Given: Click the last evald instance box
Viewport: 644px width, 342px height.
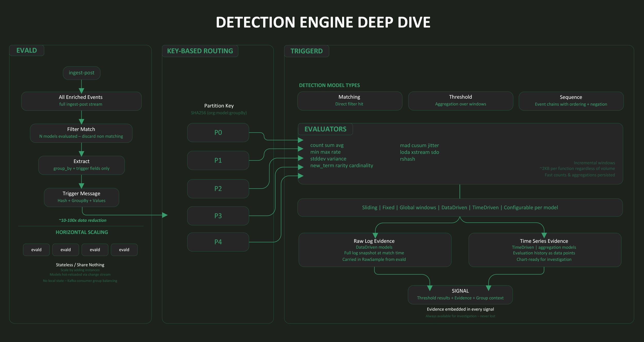Looking at the screenshot, I should tap(124, 250).
